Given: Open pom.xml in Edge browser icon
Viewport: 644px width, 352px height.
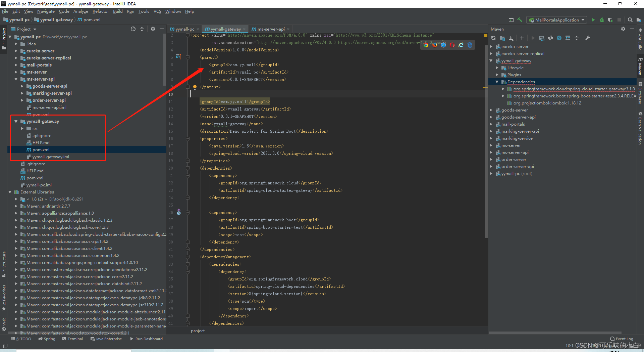Looking at the screenshot, I should pos(470,45).
